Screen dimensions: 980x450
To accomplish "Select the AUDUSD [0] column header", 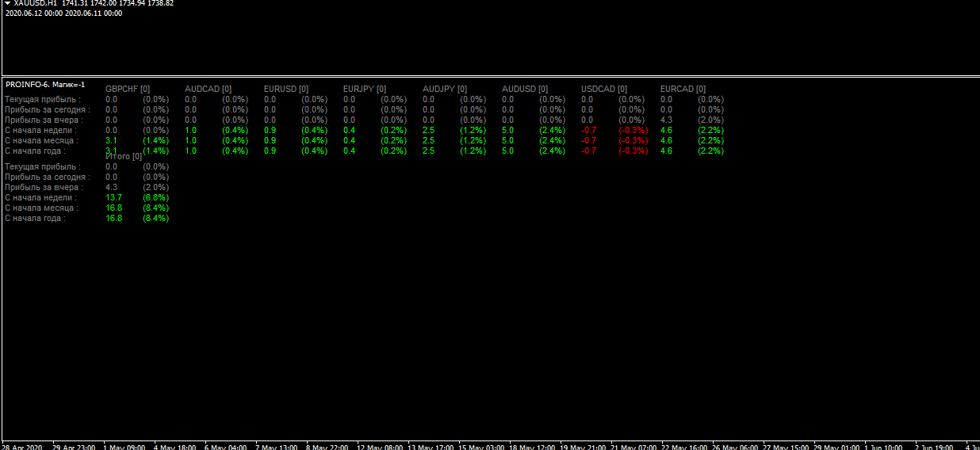I will point(525,90).
